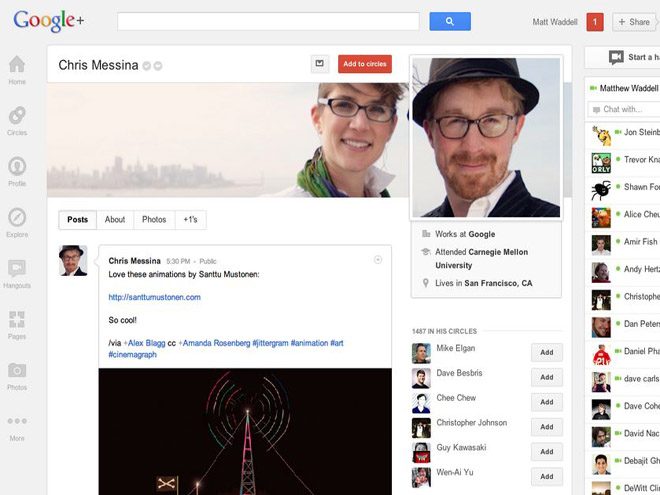Click in the Google+ search field

267,21
